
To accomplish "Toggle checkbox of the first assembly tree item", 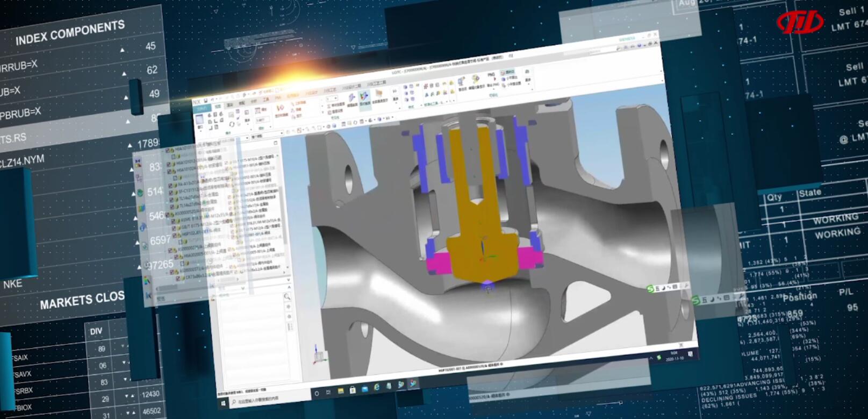I will (168, 151).
